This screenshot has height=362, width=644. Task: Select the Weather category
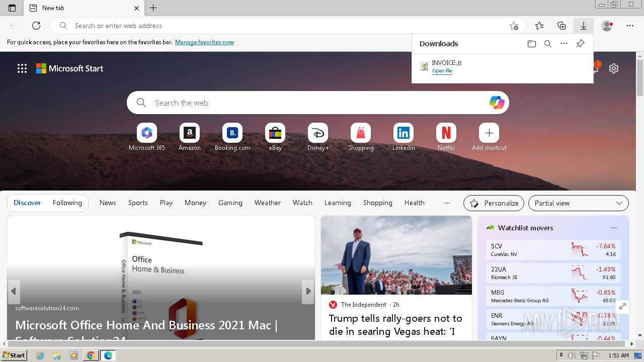[268, 203]
